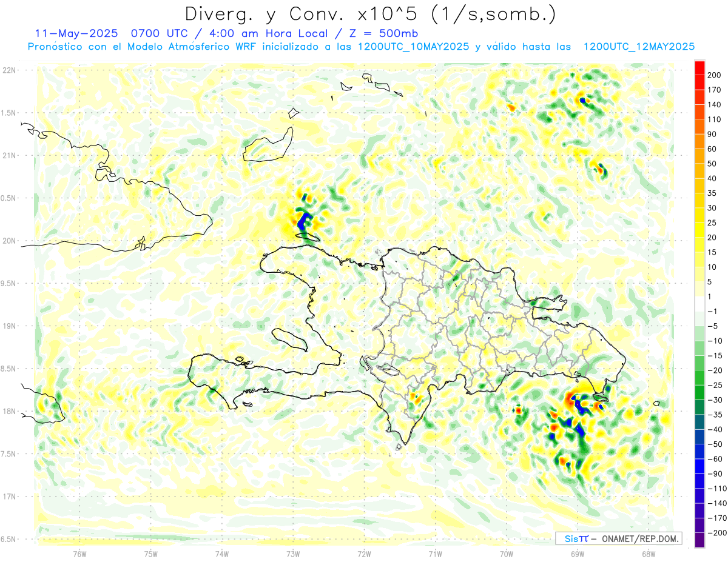Click the color bar value '-25'
Screen dimensions: 728x562
point(715,385)
